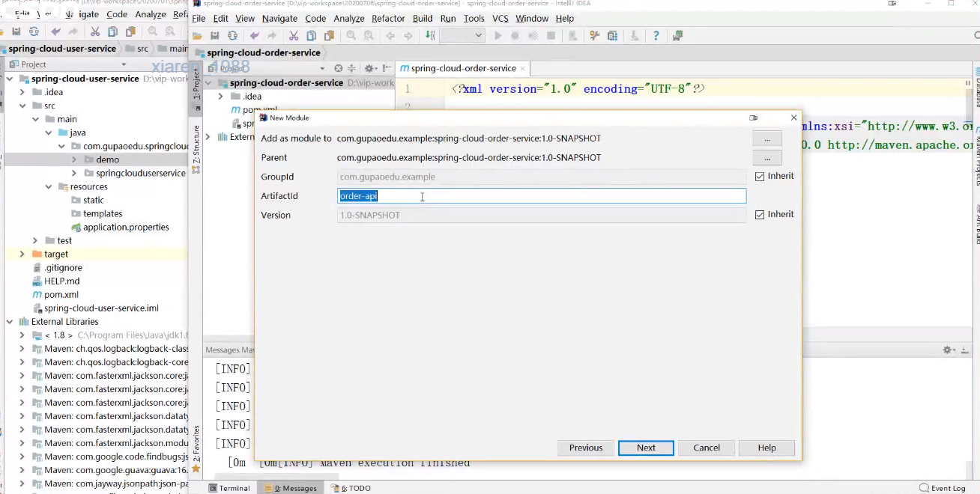Image resolution: width=980 pixels, height=494 pixels.
Task: Click the Undo arrow in front window toolbar
Action: (x=255, y=36)
